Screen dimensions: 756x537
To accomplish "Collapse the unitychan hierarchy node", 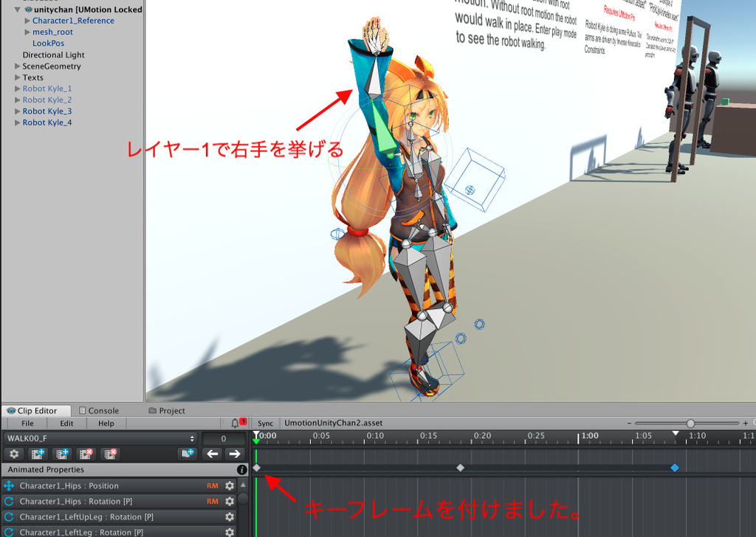I will click(x=18, y=10).
